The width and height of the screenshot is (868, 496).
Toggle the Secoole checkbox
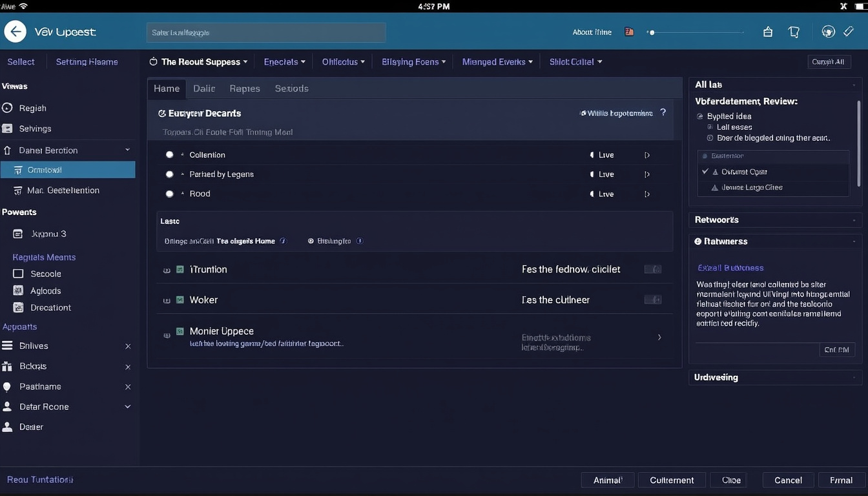pyautogui.click(x=18, y=274)
